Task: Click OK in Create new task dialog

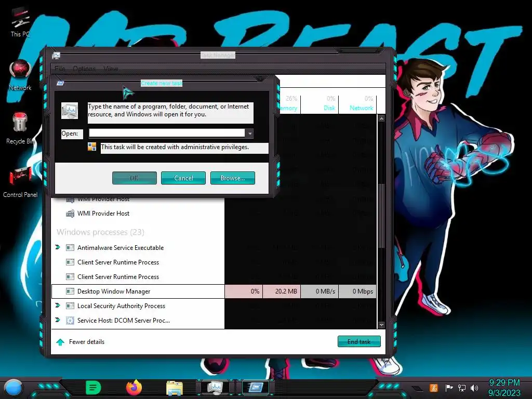Action: tap(135, 178)
